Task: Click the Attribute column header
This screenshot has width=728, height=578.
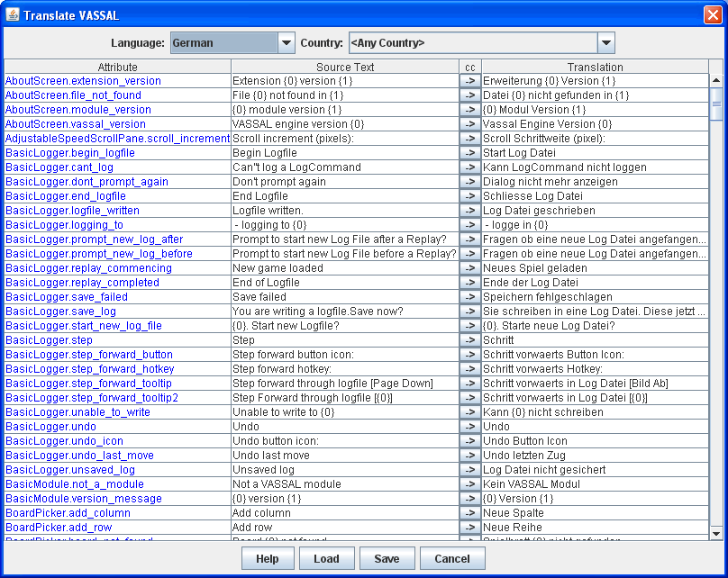Action: point(117,67)
